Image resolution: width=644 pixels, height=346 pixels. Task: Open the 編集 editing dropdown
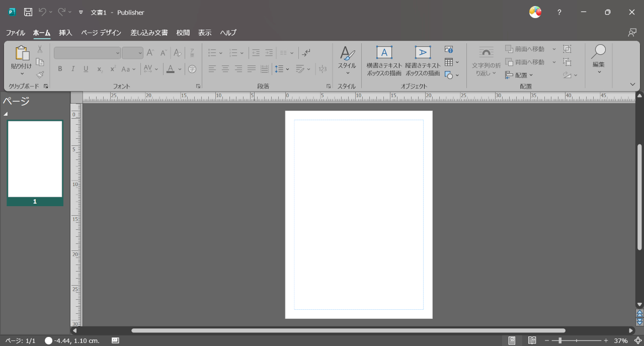click(599, 60)
